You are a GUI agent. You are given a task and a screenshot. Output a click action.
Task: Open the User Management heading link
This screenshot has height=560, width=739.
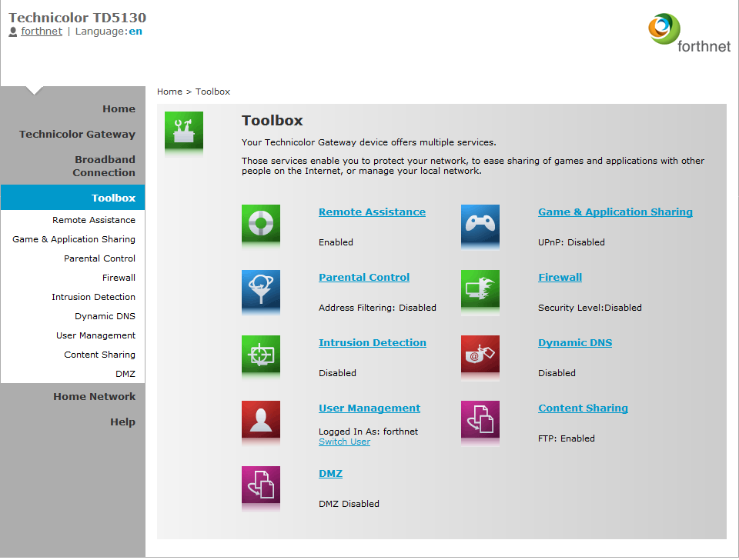(x=369, y=408)
